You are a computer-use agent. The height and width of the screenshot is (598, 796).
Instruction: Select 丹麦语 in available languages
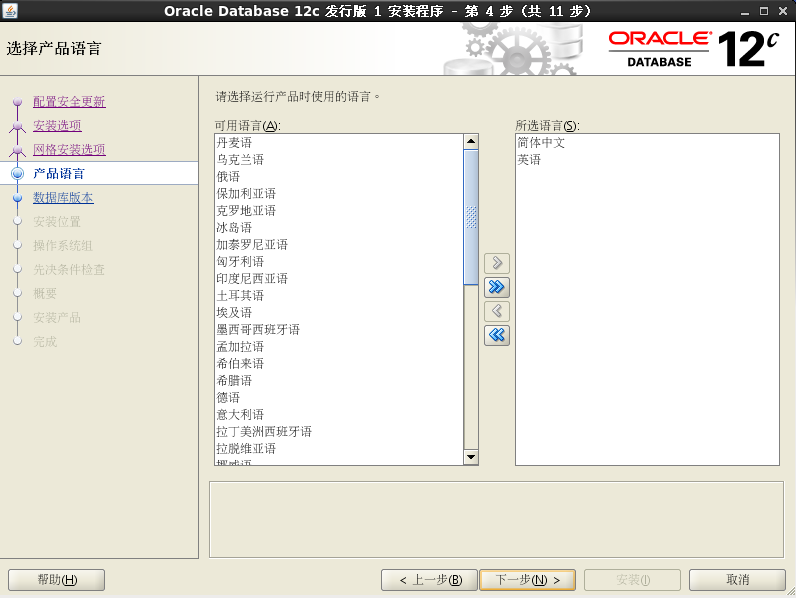point(339,143)
